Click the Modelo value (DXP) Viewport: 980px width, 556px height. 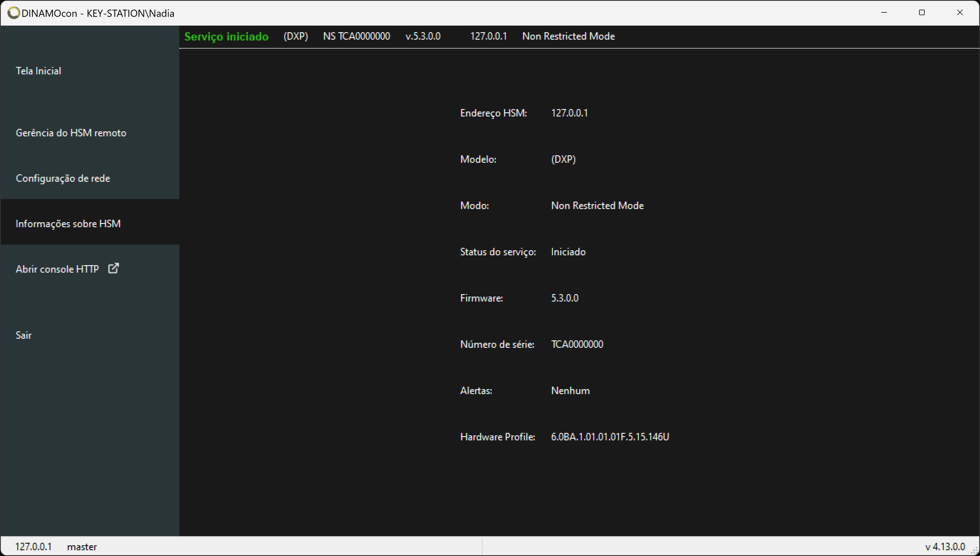(x=563, y=159)
